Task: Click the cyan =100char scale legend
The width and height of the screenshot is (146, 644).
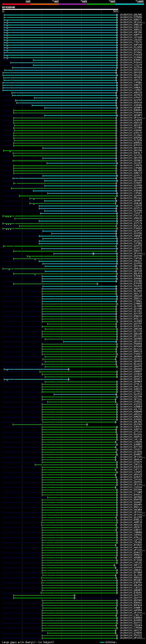Action: [x=108, y=642]
